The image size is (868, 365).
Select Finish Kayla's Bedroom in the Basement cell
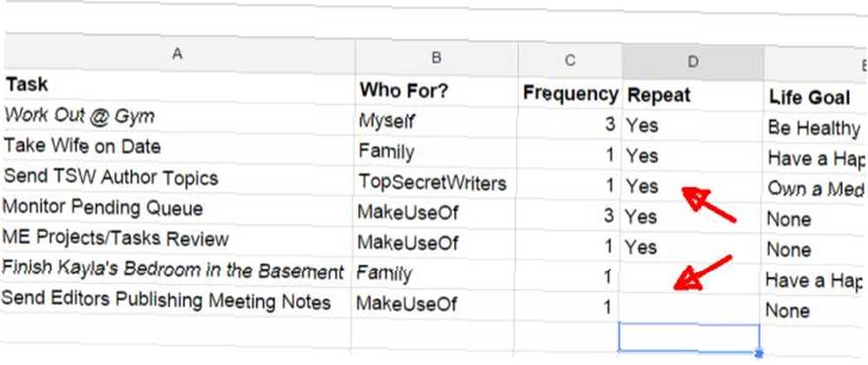(x=176, y=270)
